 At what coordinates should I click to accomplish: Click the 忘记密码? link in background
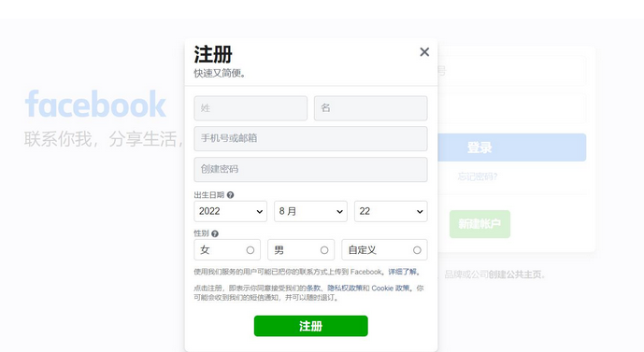(478, 176)
